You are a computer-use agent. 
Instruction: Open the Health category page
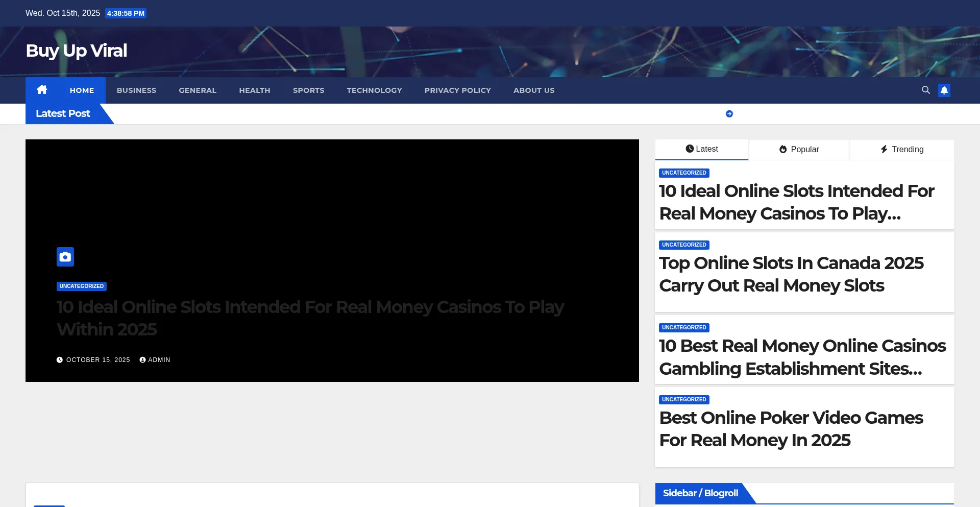[254, 90]
